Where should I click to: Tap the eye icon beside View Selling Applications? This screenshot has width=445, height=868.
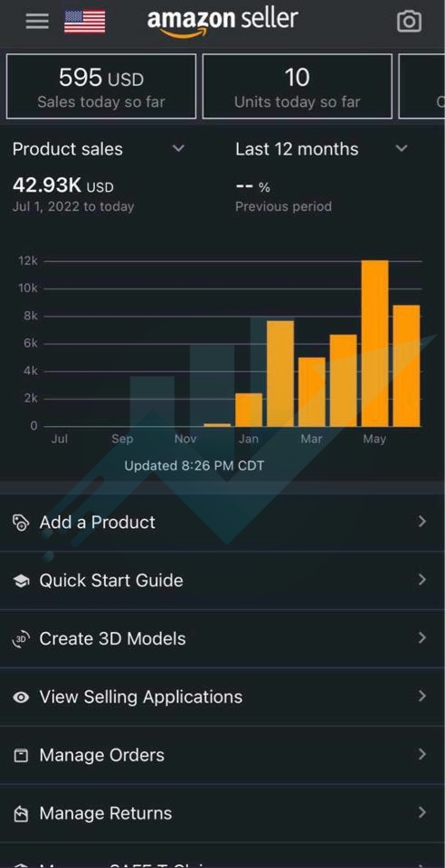pyautogui.click(x=21, y=697)
